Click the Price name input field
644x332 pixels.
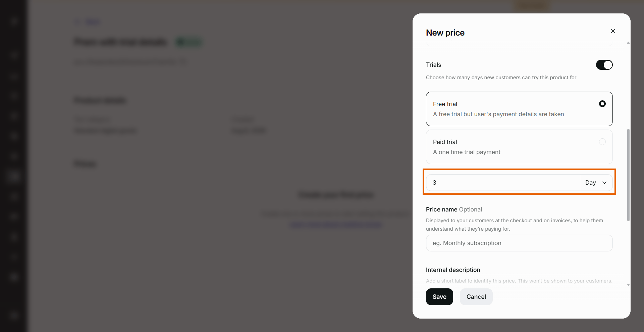click(x=519, y=243)
